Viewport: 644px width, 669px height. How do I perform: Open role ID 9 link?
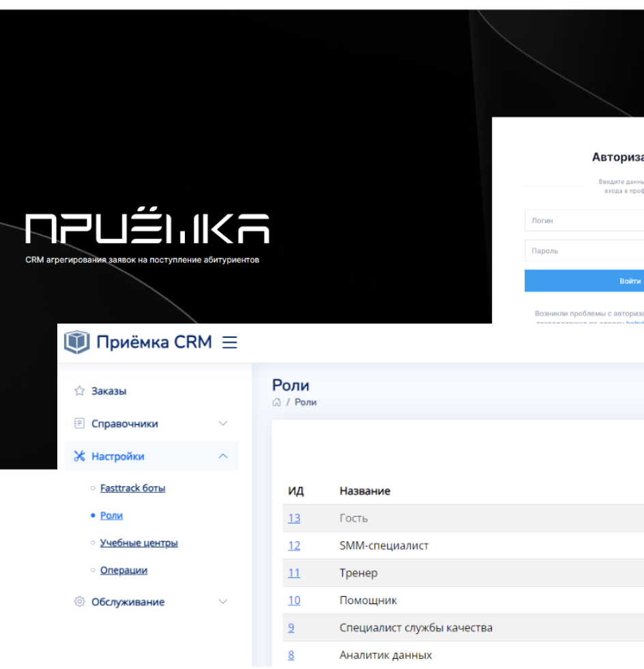click(291, 627)
